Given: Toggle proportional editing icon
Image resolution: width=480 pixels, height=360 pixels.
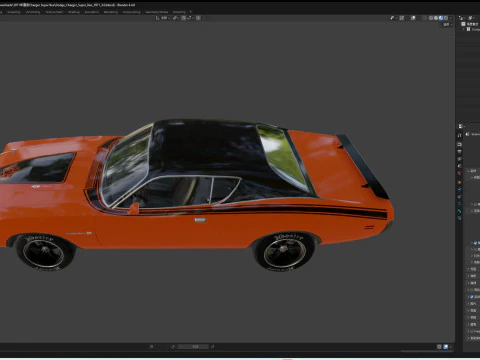Looking at the screenshot, I should click(x=198, y=18).
